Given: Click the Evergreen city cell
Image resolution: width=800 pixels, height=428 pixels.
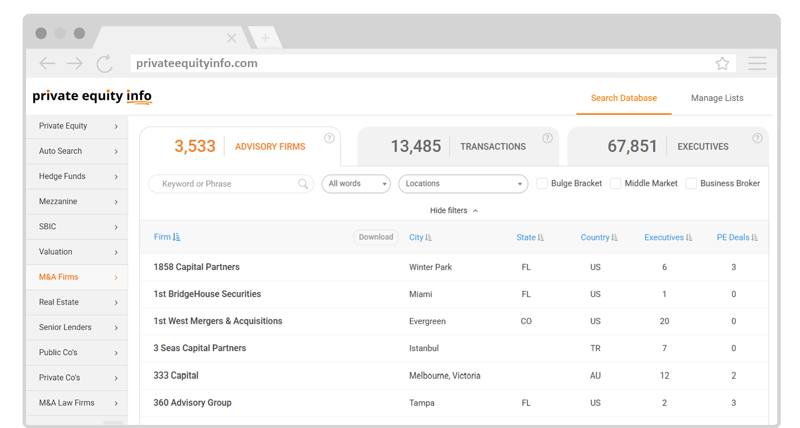Looking at the screenshot, I should (427, 321).
